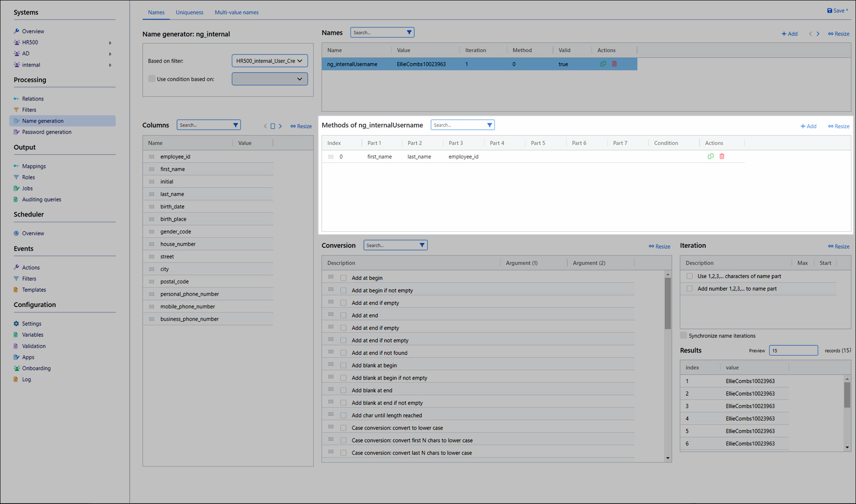Open Password generation in sidebar
The height and width of the screenshot is (504, 856).
47,132
